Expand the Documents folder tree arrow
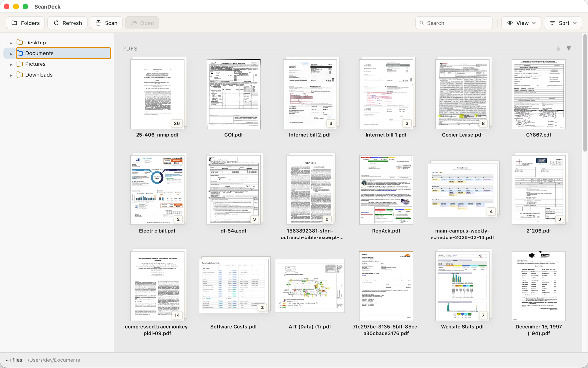Viewport: 588px width, 368px height. 11,54
